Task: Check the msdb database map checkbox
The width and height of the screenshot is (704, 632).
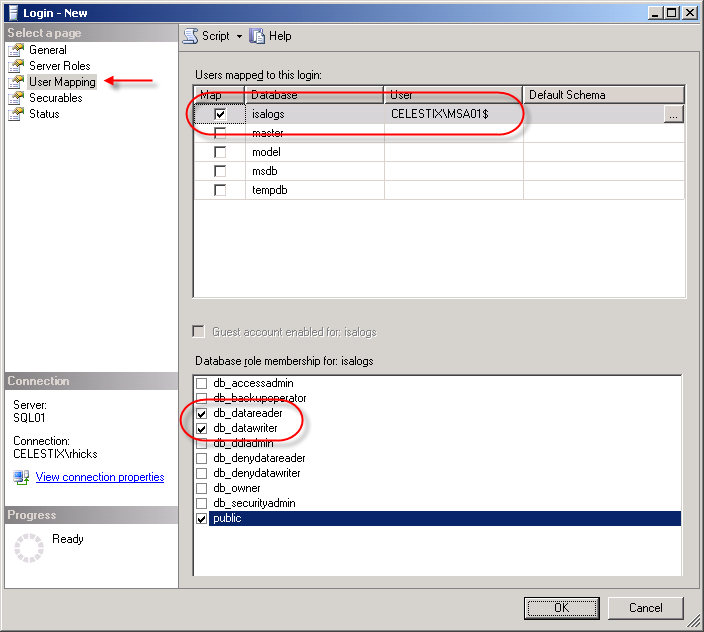Action: coord(220,171)
